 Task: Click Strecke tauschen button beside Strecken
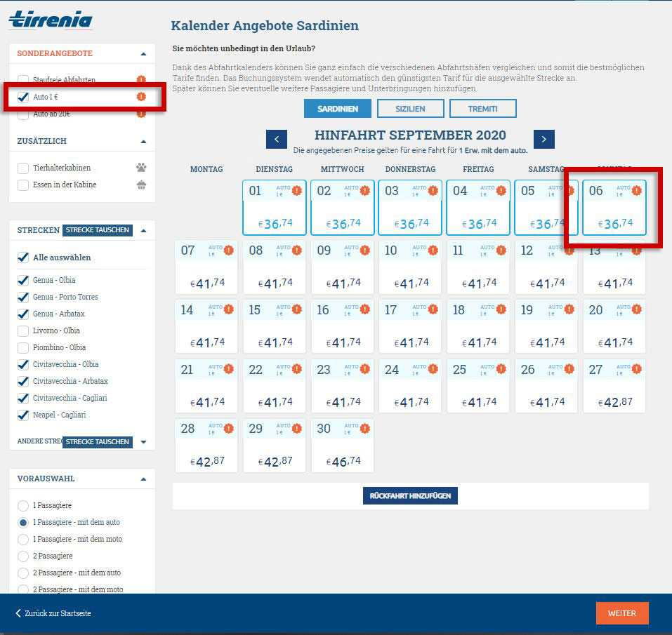(98, 230)
